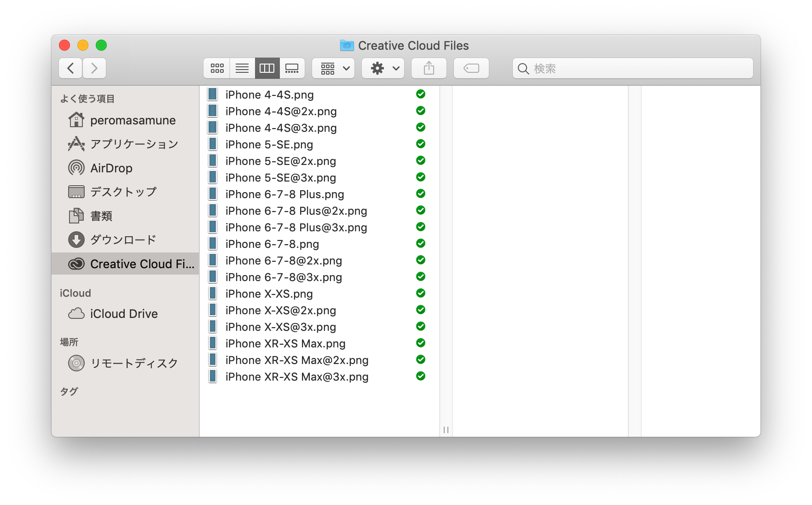Open ダウンロード in the sidebar
The width and height of the screenshot is (812, 505).
(x=125, y=240)
